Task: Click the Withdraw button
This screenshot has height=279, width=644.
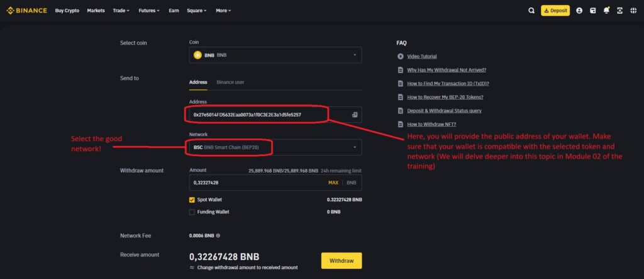Action: coord(341,261)
